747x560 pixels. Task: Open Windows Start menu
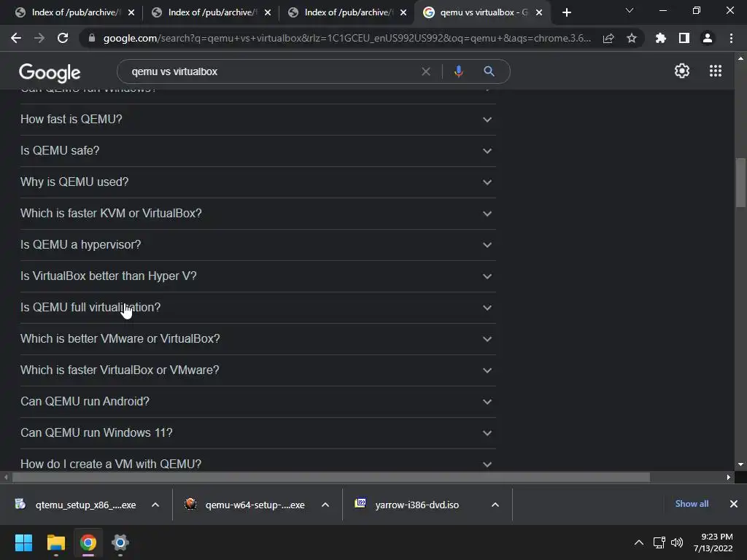23,542
